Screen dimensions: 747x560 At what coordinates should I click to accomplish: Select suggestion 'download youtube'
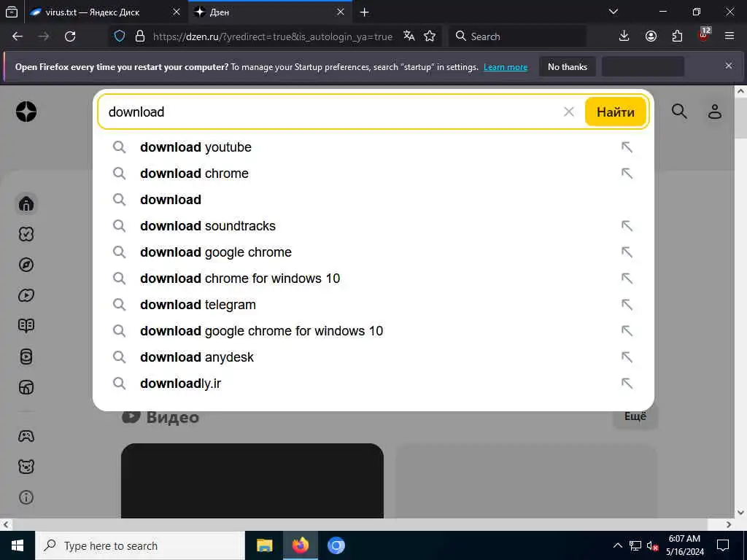tap(373, 147)
